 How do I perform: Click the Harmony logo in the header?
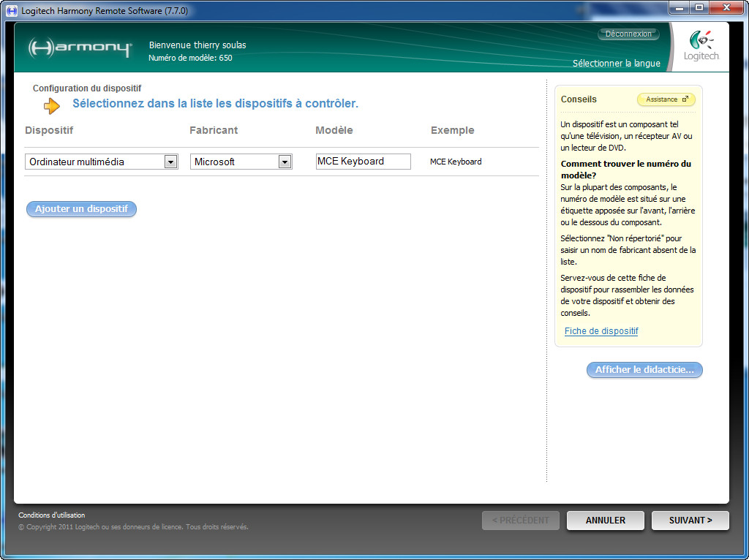tap(80, 48)
